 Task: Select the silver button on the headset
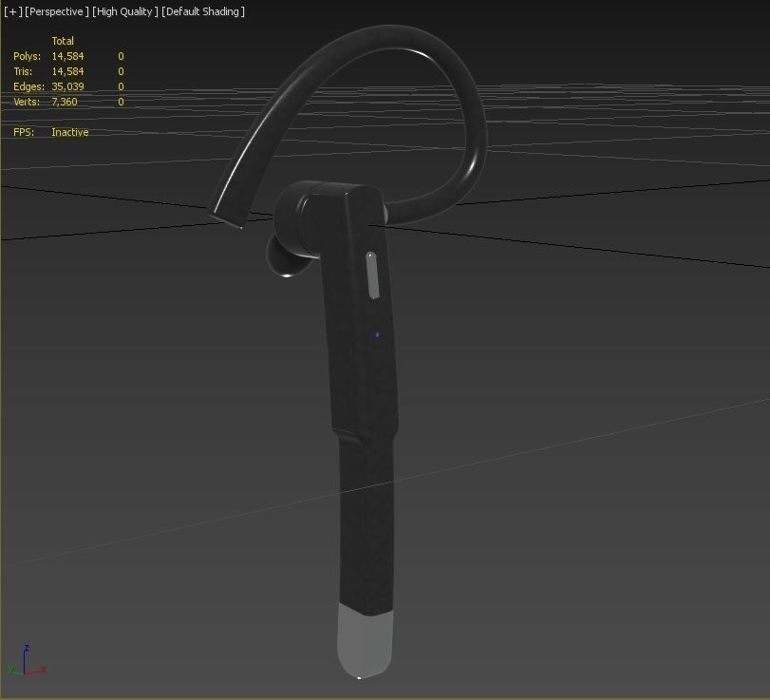click(x=373, y=275)
